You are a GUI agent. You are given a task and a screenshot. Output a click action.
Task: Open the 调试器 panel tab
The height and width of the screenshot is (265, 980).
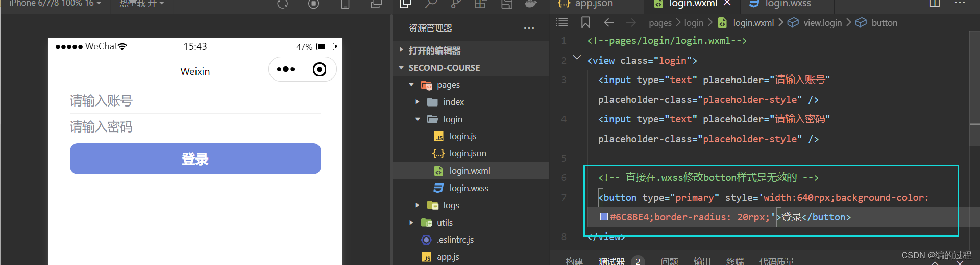pos(611,261)
